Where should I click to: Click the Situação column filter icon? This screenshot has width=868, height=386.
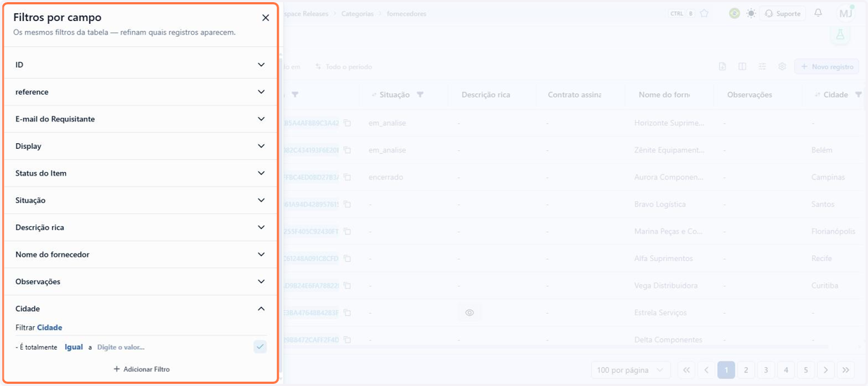420,95
